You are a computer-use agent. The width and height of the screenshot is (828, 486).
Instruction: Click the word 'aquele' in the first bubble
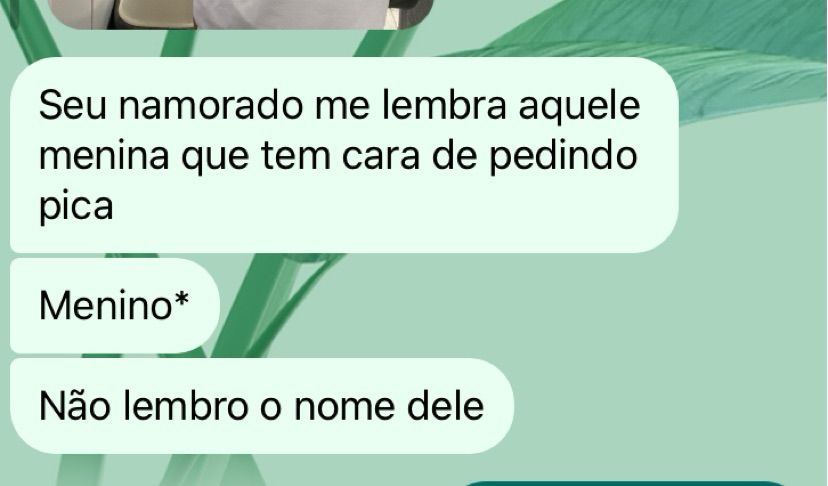579,106
